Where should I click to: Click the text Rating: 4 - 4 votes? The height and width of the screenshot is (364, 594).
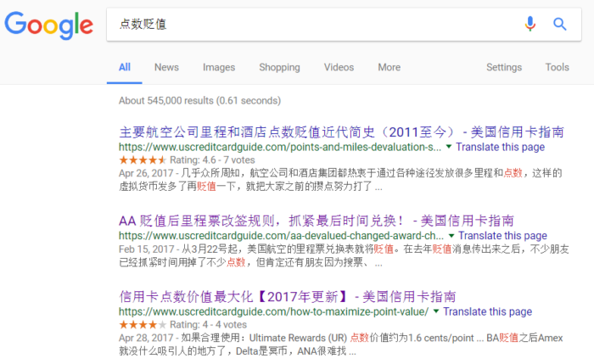pyautogui.click(x=208, y=325)
